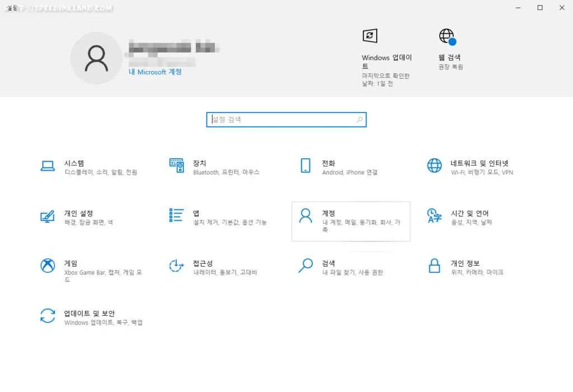Select the 전화 category title
Viewport: 573px width, 392px height.
[328, 163]
